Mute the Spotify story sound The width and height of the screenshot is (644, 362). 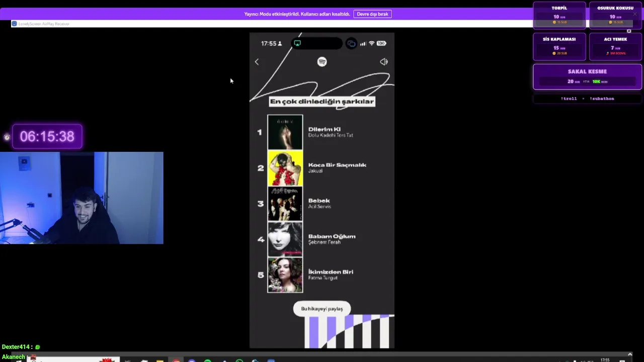[384, 61]
